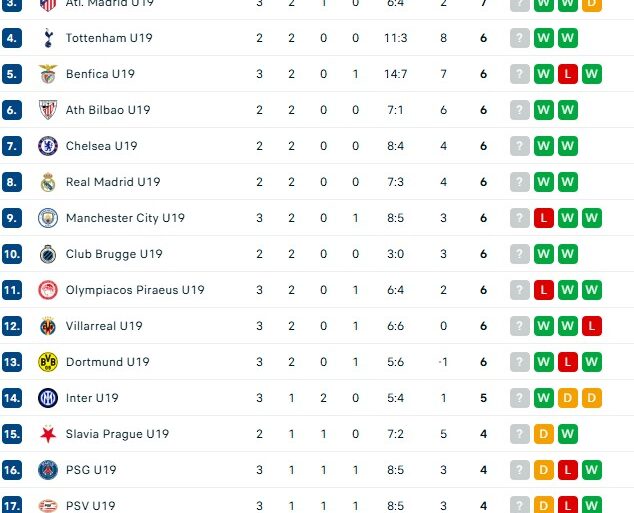The image size is (634, 513).
Task: Click the Benfica U19 club crest
Action: [48, 74]
